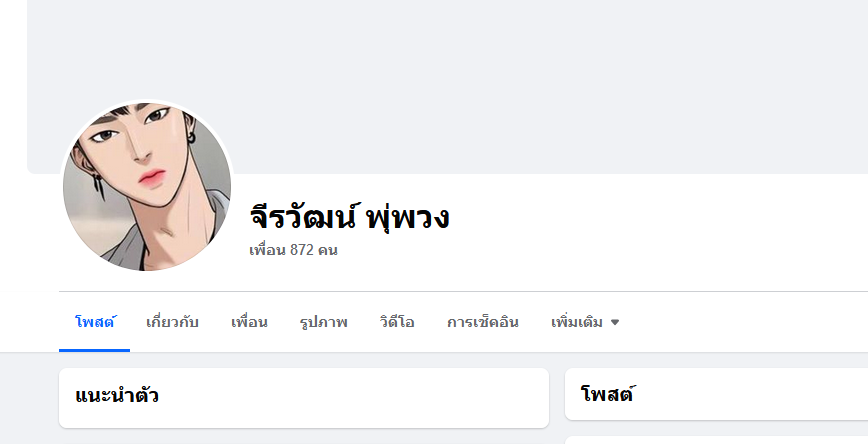This screenshot has width=868, height=444.
Task: Click the แนะนำตัว heading
Action: tap(117, 395)
